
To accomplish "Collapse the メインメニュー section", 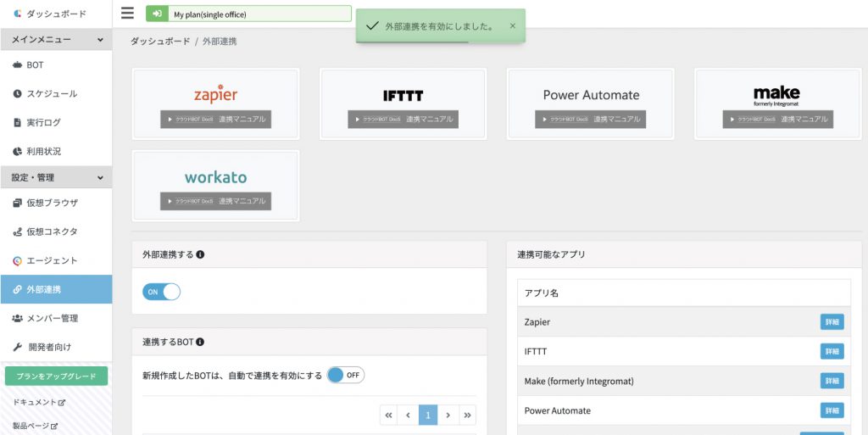I will pyautogui.click(x=56, y=40).
